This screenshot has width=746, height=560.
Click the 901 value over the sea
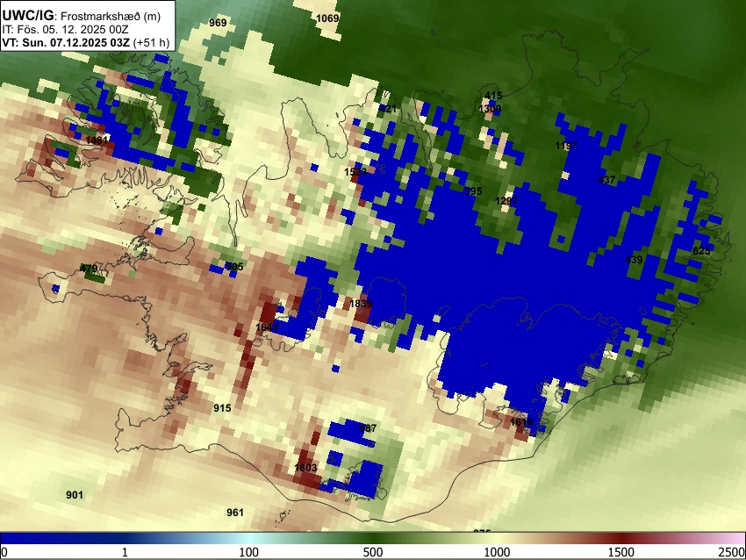click(x=75, y=495)
